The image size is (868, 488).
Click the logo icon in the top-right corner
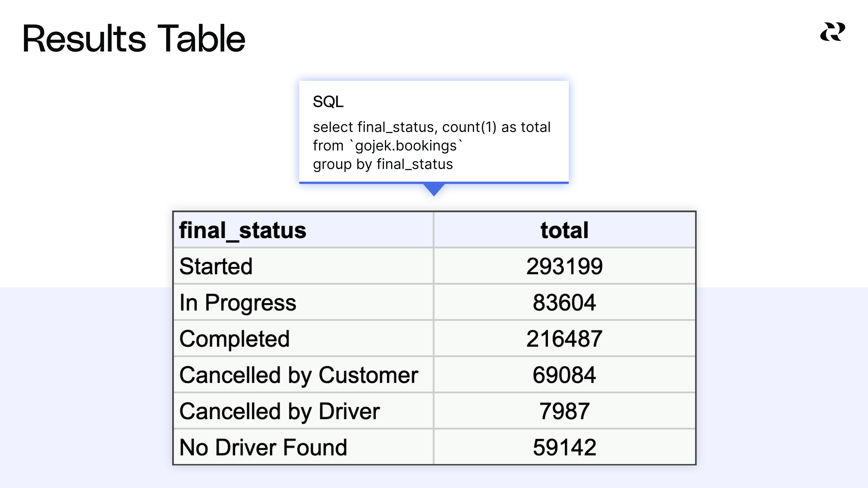[832, 32]
